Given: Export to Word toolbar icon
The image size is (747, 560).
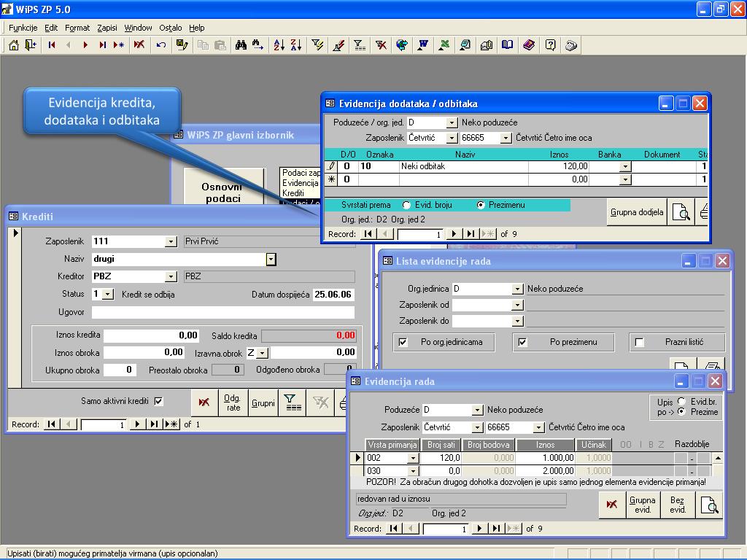Looking at the screenshot, I should point(423,45).
